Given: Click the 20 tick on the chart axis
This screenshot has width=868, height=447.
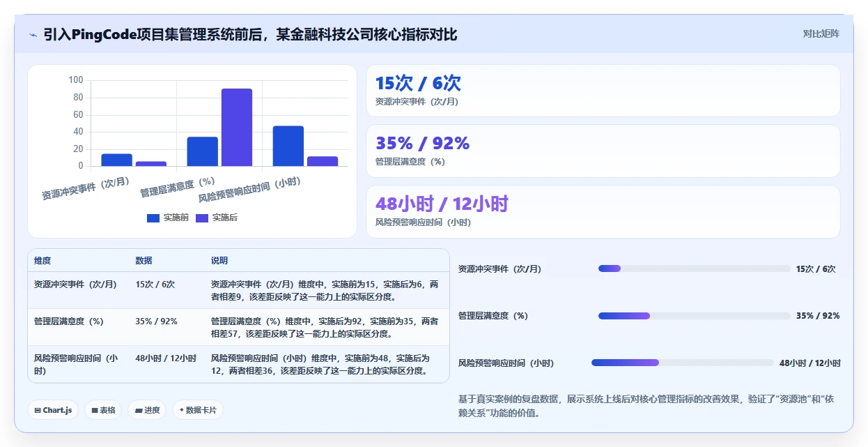Looking at the screenshot, I should [x=78, y=149].
